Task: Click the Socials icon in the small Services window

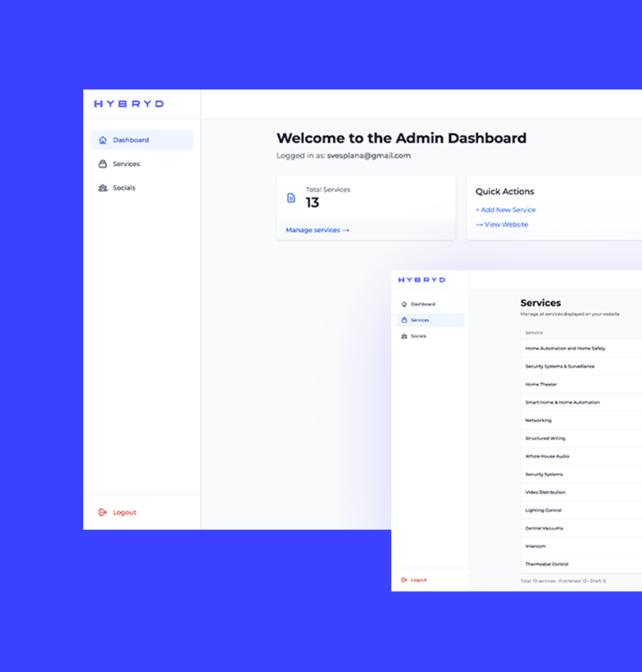Action: (x=404, y=336)
